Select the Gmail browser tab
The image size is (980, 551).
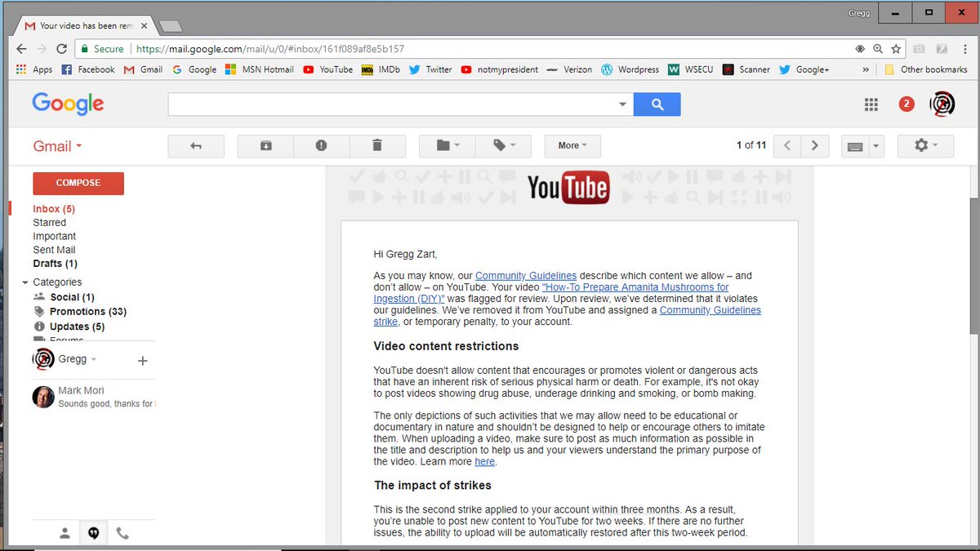click(x=86, y=26)
